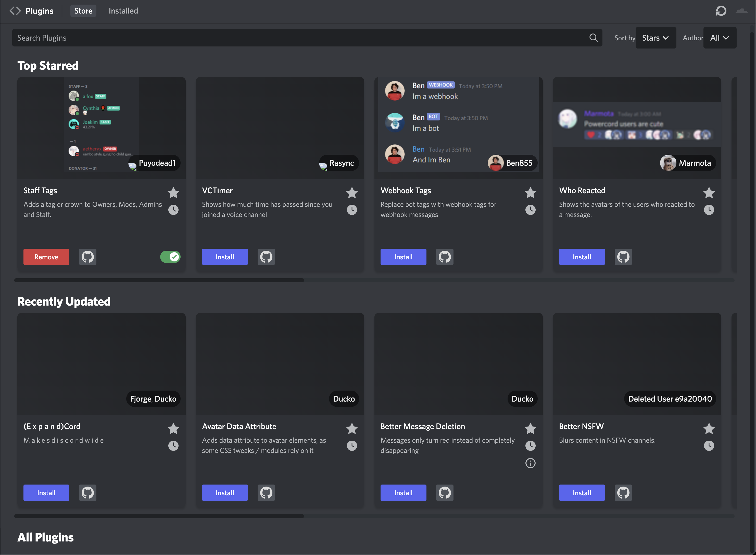Open the Sort by Stars dropdown
This screenshot has width=756, height=555.
(655, 38)
